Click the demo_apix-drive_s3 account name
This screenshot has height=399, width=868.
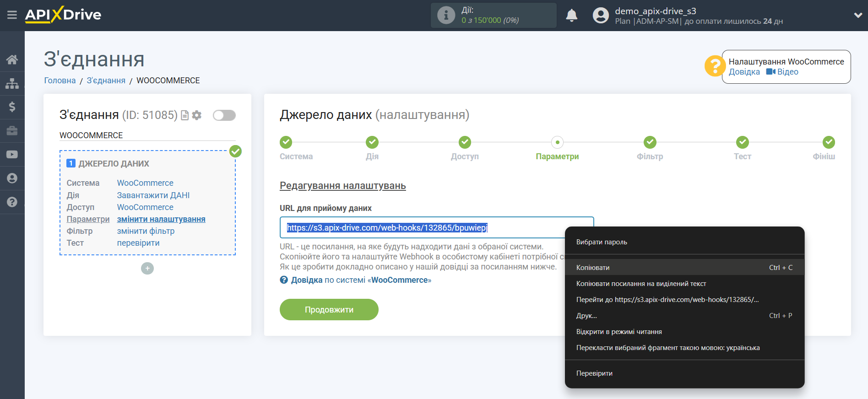pos(655,11)
